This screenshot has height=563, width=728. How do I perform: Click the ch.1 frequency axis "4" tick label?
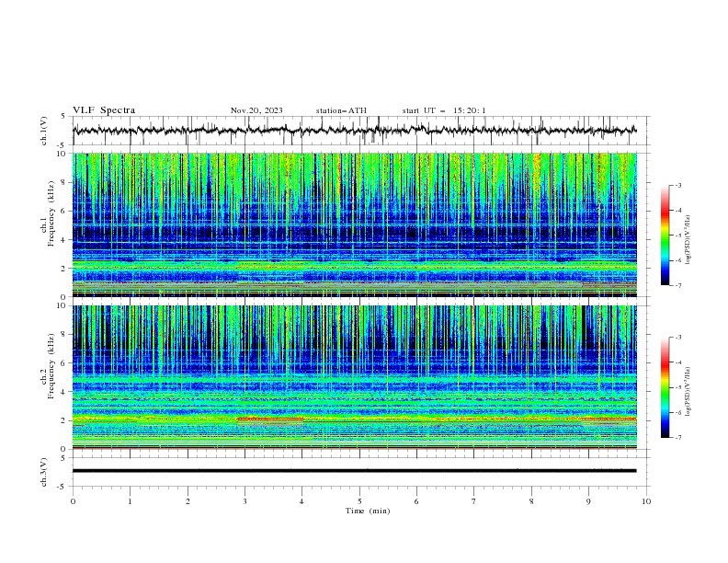pos(63,240)
